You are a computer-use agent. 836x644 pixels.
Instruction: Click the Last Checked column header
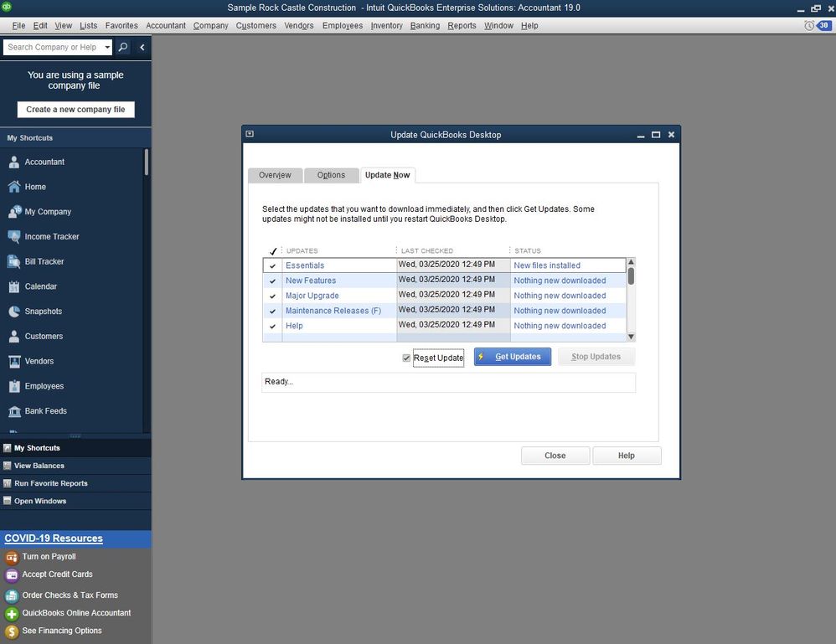click(x=427, y=251)
